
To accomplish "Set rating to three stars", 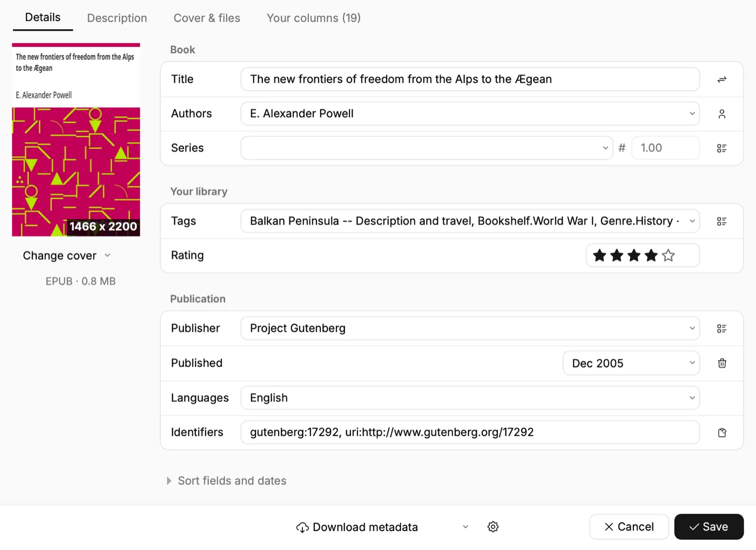I will [x=634, y=256].
